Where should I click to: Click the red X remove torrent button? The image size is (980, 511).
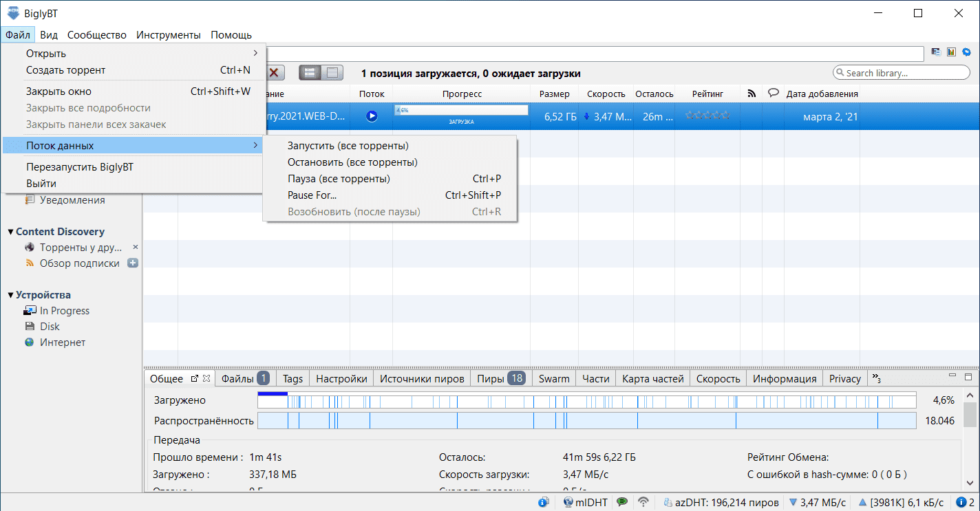(275, 73)
